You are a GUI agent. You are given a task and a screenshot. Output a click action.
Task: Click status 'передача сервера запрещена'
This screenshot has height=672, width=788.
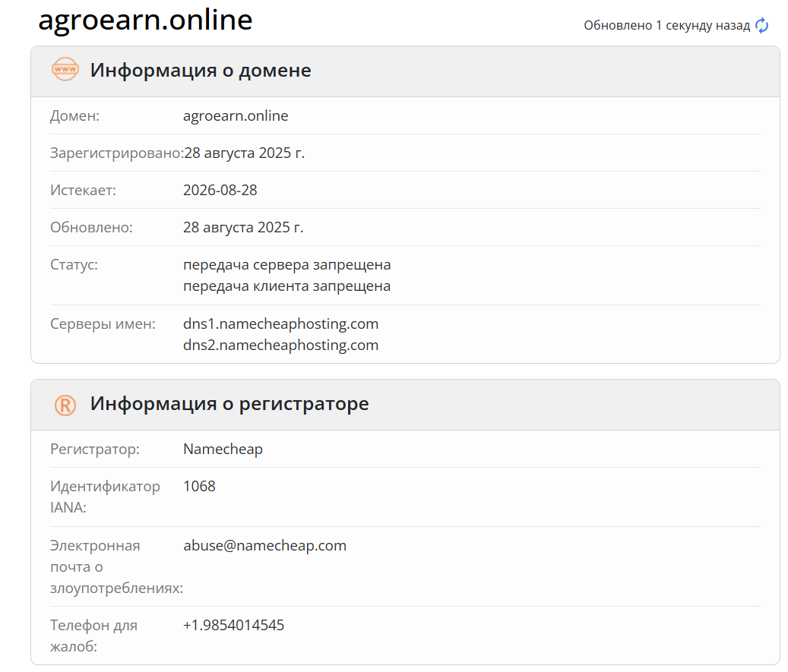pos(287,265)
